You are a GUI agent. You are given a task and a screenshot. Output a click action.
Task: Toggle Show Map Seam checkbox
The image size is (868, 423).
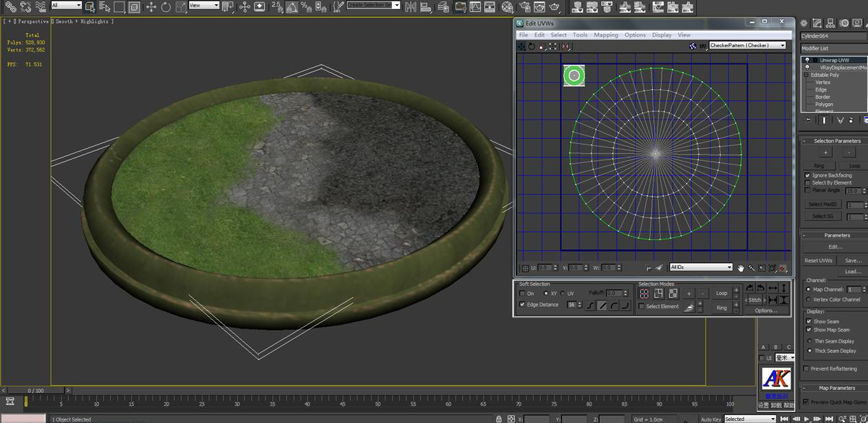(x=809, y=329)
